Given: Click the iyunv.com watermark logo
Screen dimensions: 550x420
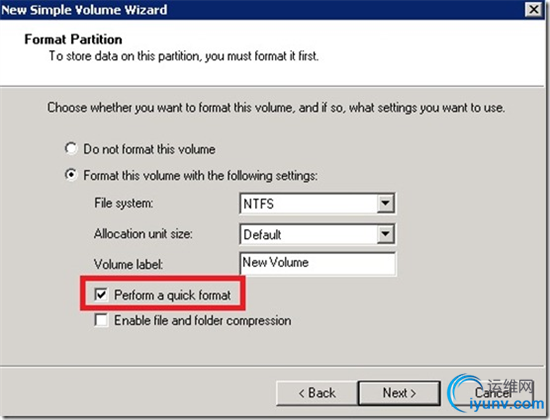Looking at the screenshot, I should pos(496,393).
